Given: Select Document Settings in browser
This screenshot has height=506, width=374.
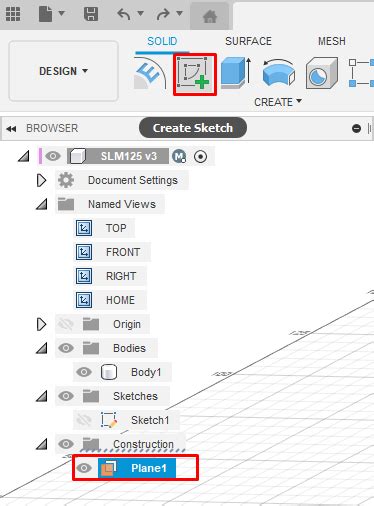Looking at the screenshot, I should 133,180.
